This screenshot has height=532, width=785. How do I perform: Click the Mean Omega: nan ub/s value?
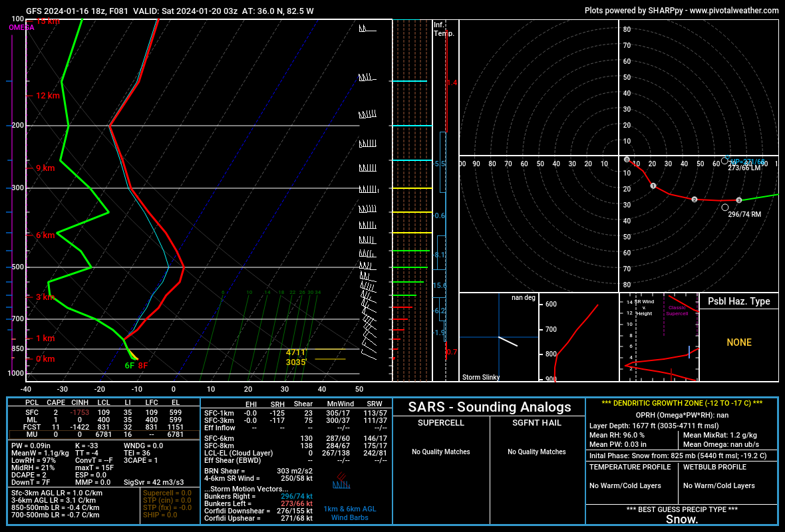click(721, 444)
